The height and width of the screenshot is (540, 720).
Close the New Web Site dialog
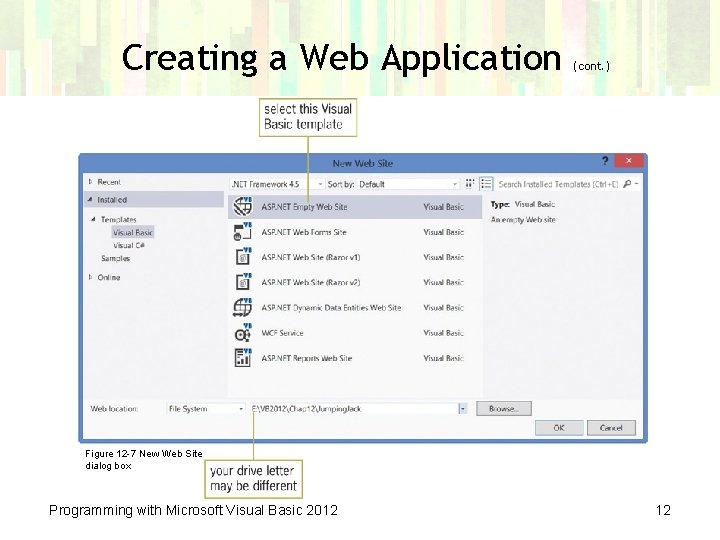point(628,161)
